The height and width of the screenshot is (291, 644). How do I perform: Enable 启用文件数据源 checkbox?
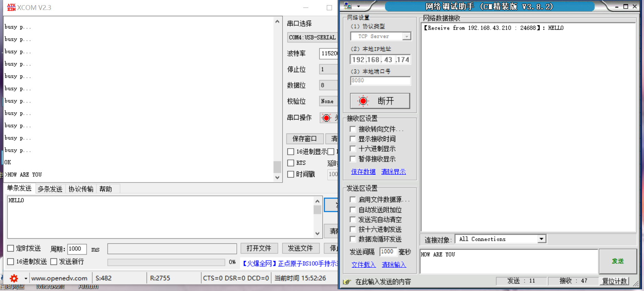(x=352, y=199)
